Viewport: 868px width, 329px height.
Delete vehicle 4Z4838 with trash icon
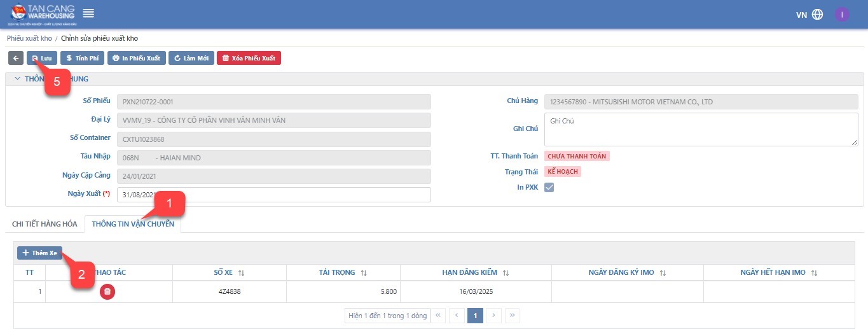[107, 291]
